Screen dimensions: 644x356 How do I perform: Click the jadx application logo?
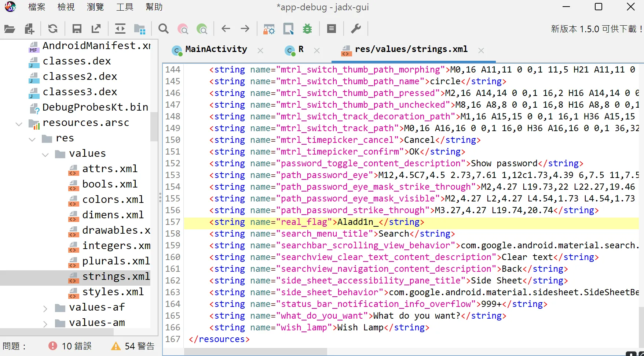10,7
